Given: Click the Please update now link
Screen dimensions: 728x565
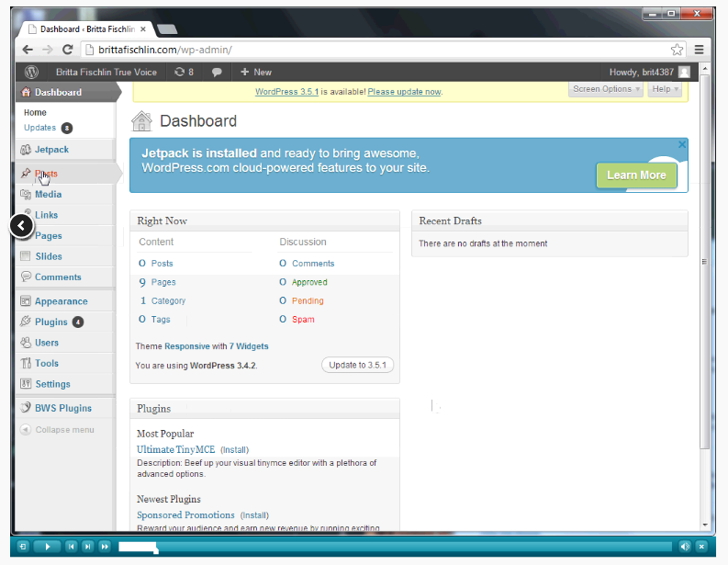Looking at the screenshot, I should coord(404,92).
